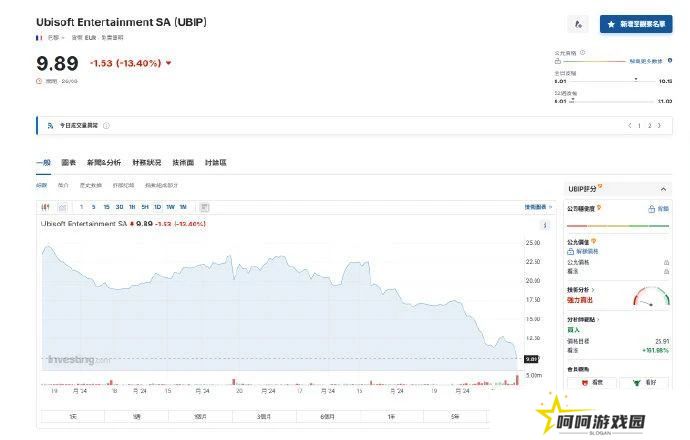Vote bearish with the bear button
The height and width of the screenshot is (440, 690).
click(592, 382)
